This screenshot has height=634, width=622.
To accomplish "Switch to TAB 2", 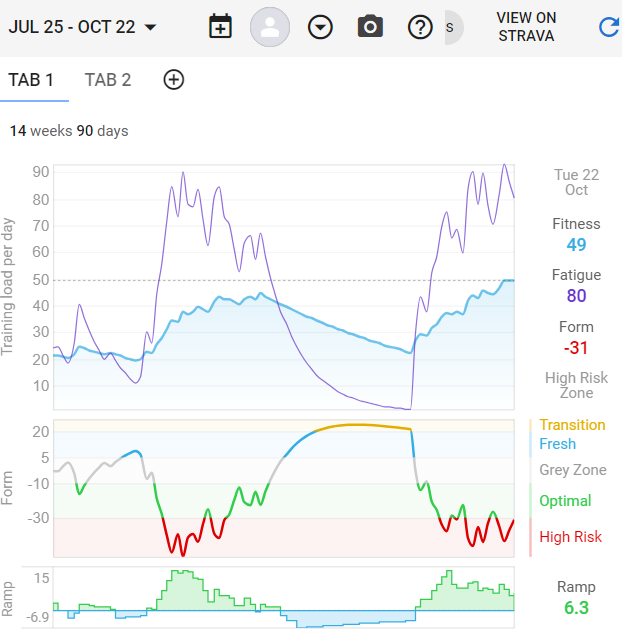I will 108,80.
